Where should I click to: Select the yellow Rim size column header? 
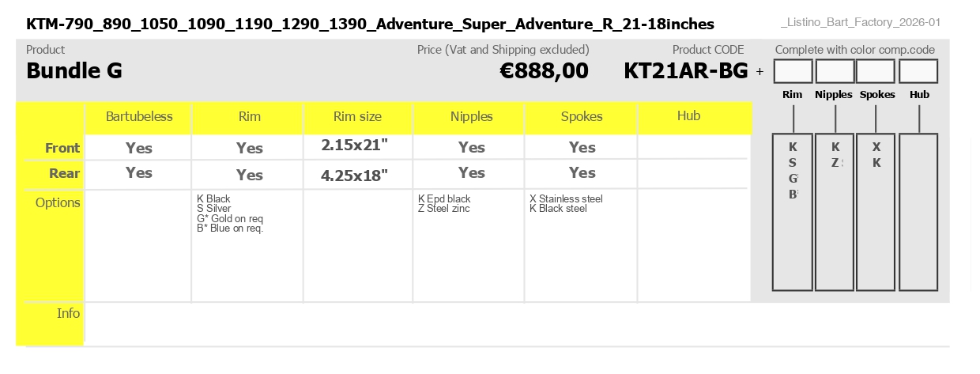(357, 117)
